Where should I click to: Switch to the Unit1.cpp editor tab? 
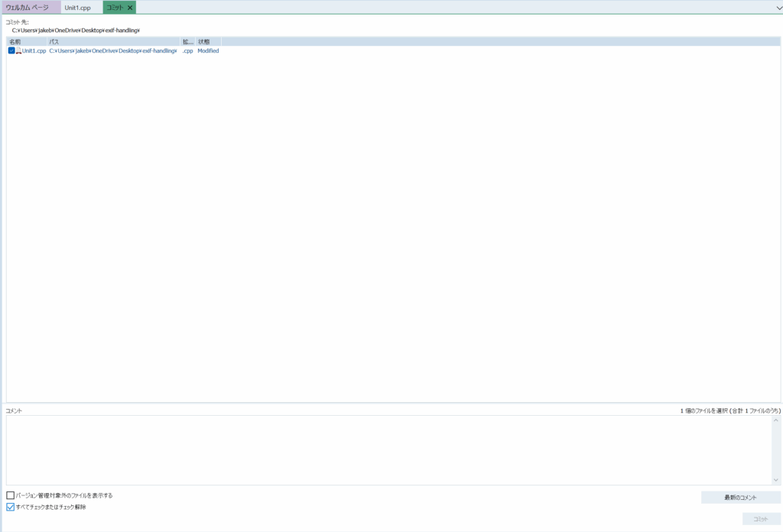tap(77, 8)
